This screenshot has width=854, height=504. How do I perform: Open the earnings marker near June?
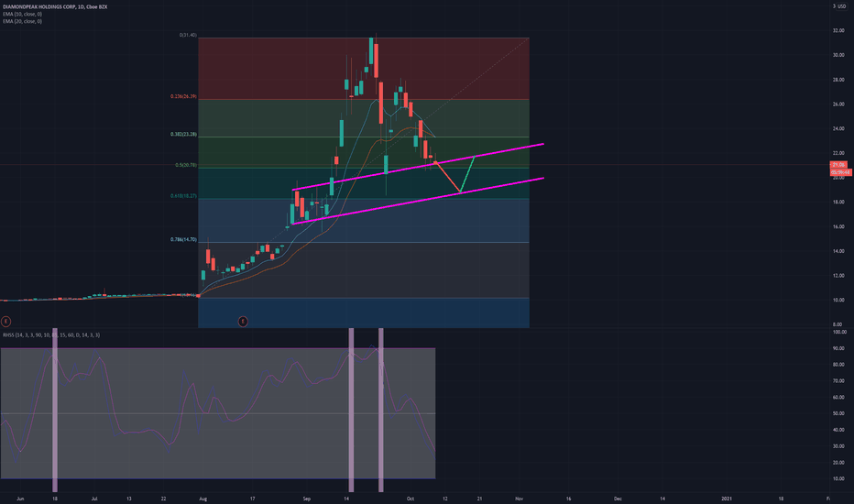tap(6, 322)
